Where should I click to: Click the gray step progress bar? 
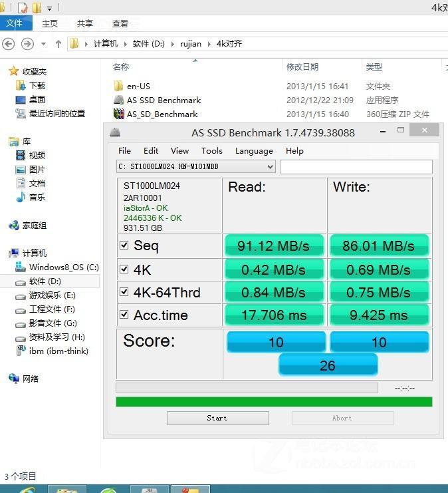[247, 388]
